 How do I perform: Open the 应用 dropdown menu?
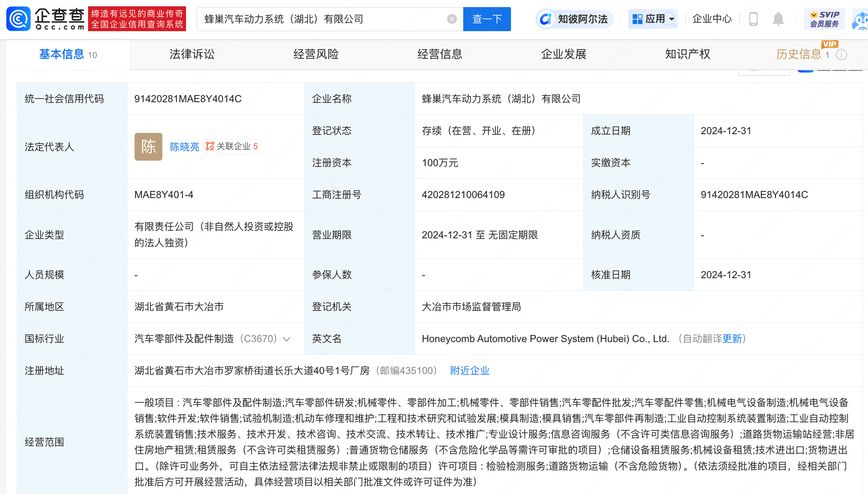point(653,19)
